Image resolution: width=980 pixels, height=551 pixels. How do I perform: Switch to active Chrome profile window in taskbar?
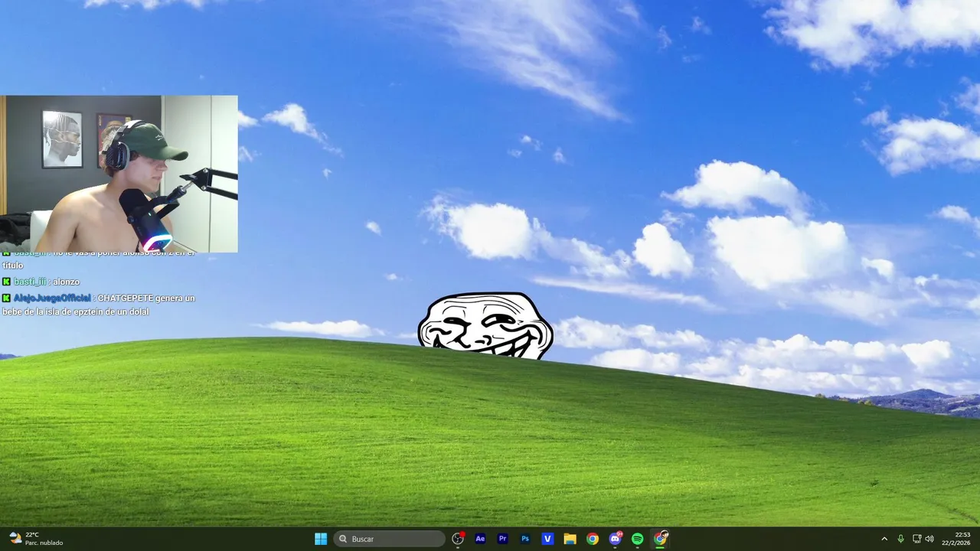tap(660, 539)
